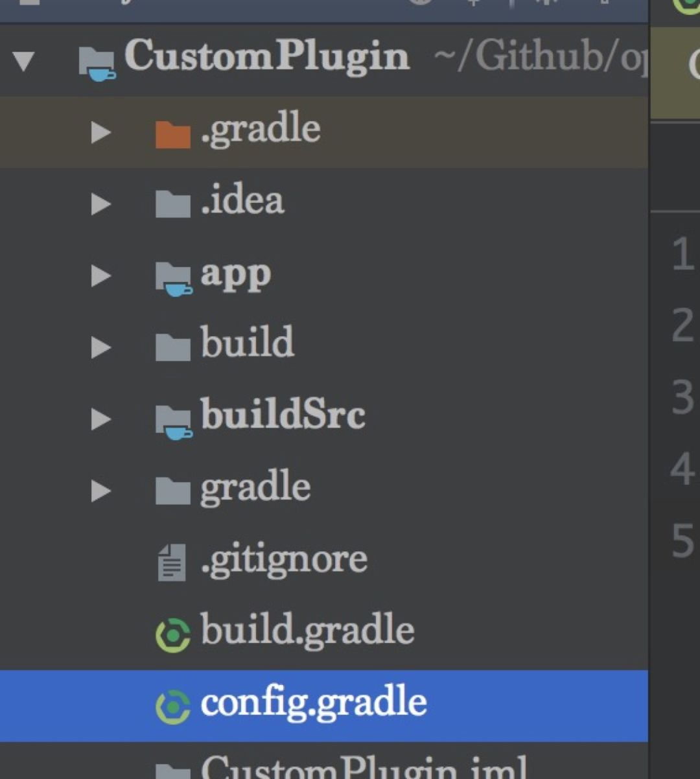Click the .idea folder icon
Screen dimensions: 700x779
coord(172,204)
